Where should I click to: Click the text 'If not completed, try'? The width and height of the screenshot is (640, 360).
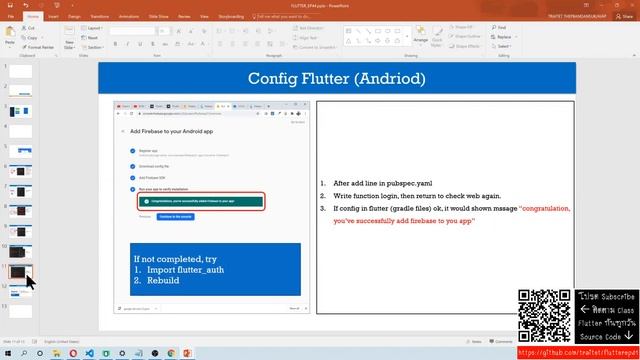pyautogui.click(x=175, y=259)
